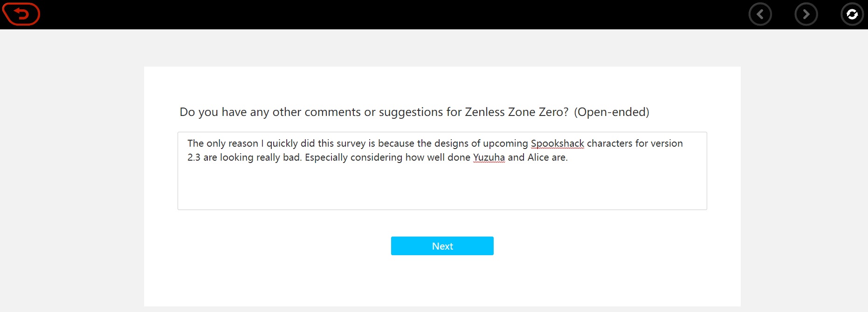The height and width of the screenshot is (312, 868).
Task: Click the word "Alice" in the comment
Action: pos(538,157)
